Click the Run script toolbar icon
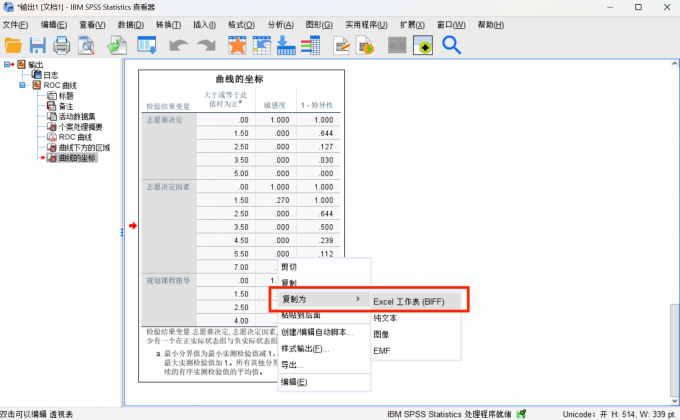 (x=365, y=45)
